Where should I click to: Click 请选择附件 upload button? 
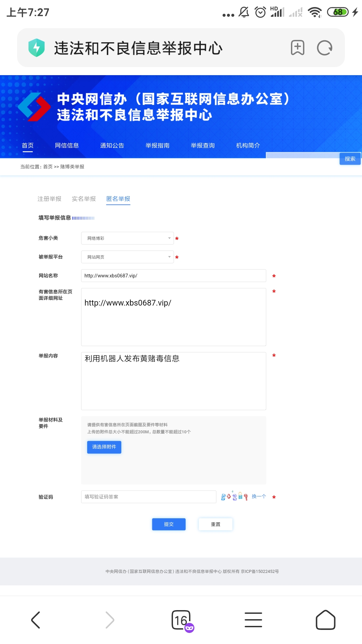tap(104, 447)
